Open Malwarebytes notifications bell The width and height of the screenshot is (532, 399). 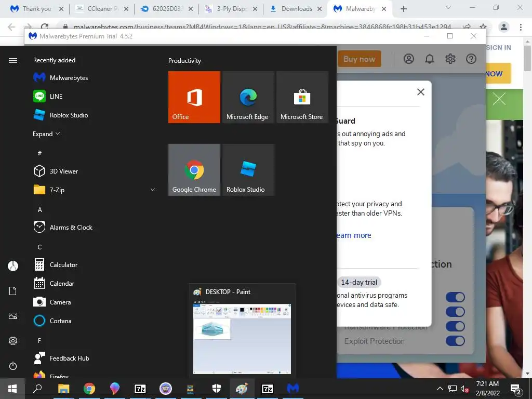coord(430,59)
